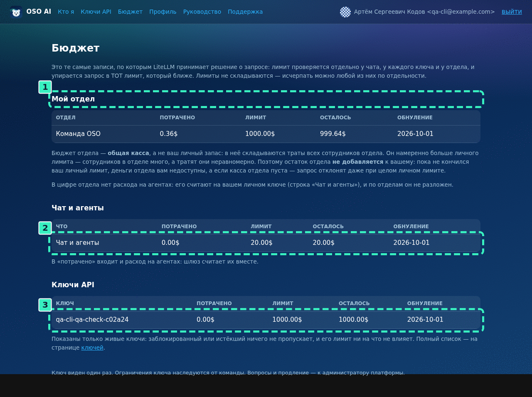Click the «Мой отдел» section heading

click(x=73, y=99)
